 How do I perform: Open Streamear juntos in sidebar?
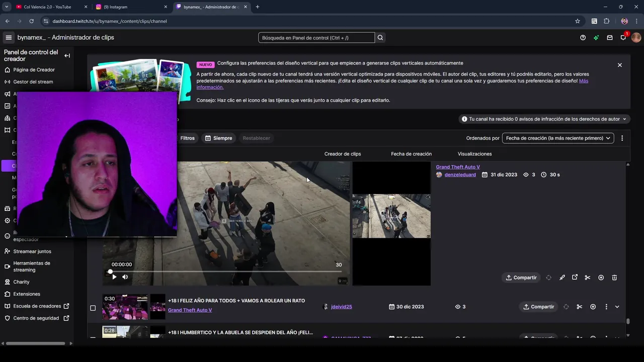click(32, 251)
